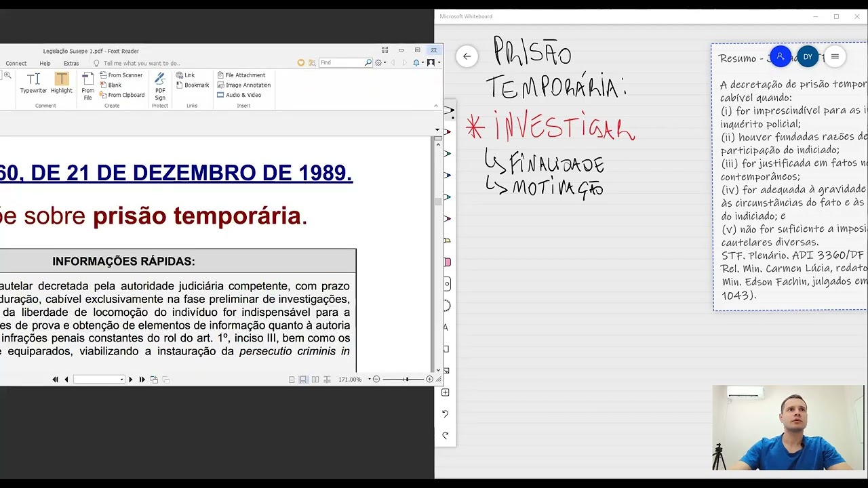This screenshot has width=868, height=488.
Task: Select the yellow highlighter in Whiteboard
Action: [x=447, y=240]
